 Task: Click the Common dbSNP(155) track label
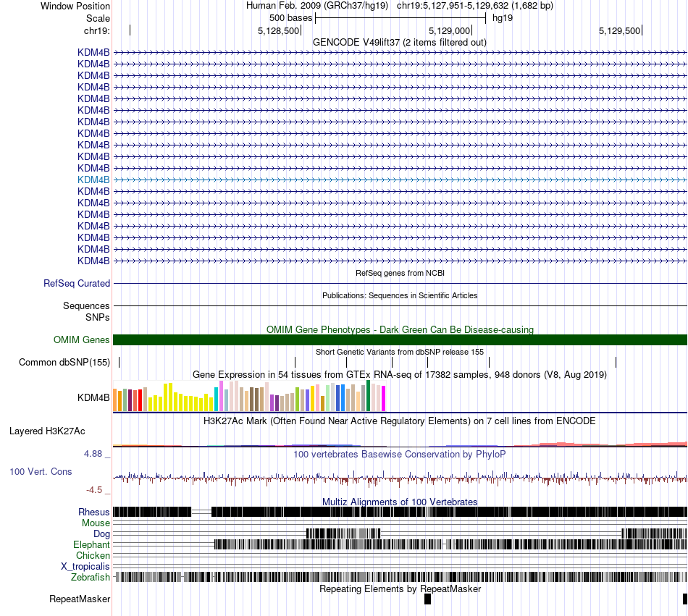click(64, 362)
